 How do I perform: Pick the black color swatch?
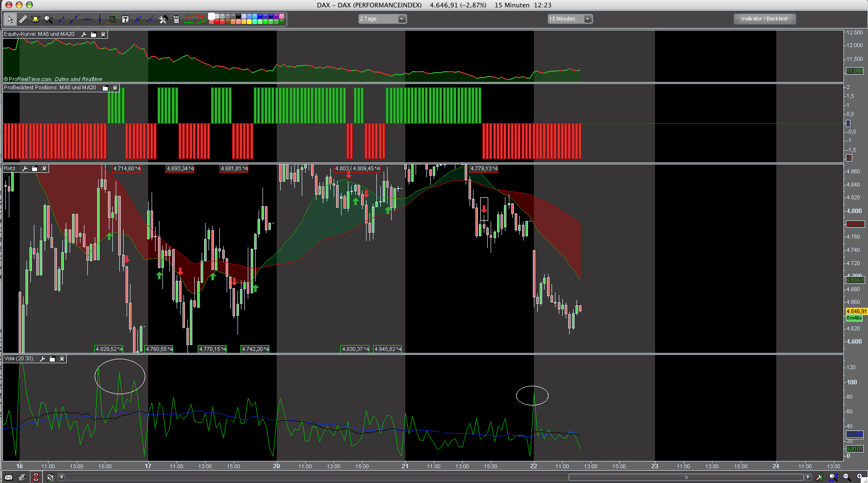point(238,16)
